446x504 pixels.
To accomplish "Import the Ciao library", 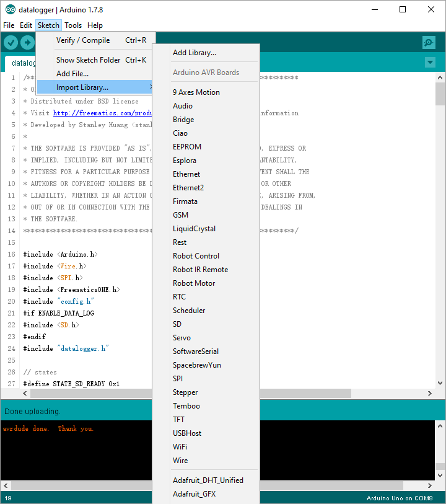I will [x=206, y=133].
